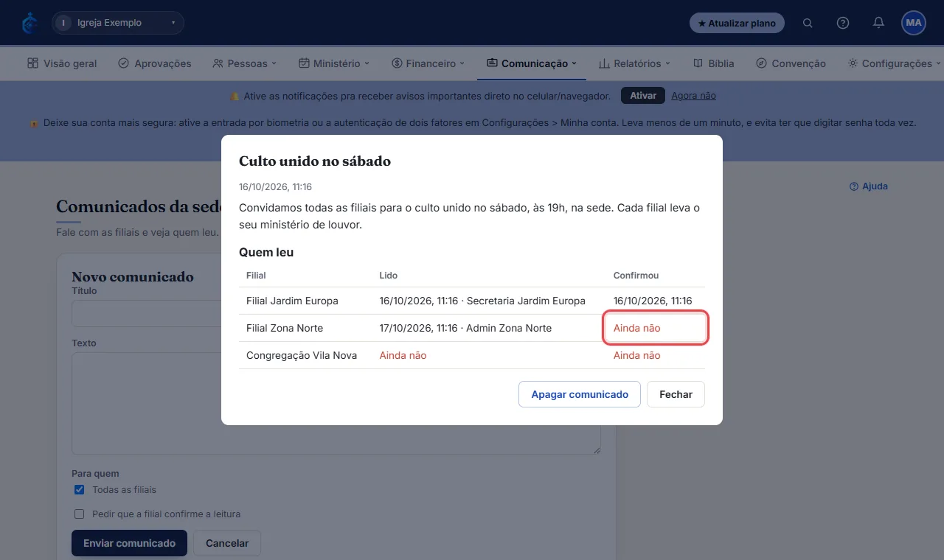944x560 pixels.
Task: Click the Pessoas people icon
Action: tap(218, 63)
